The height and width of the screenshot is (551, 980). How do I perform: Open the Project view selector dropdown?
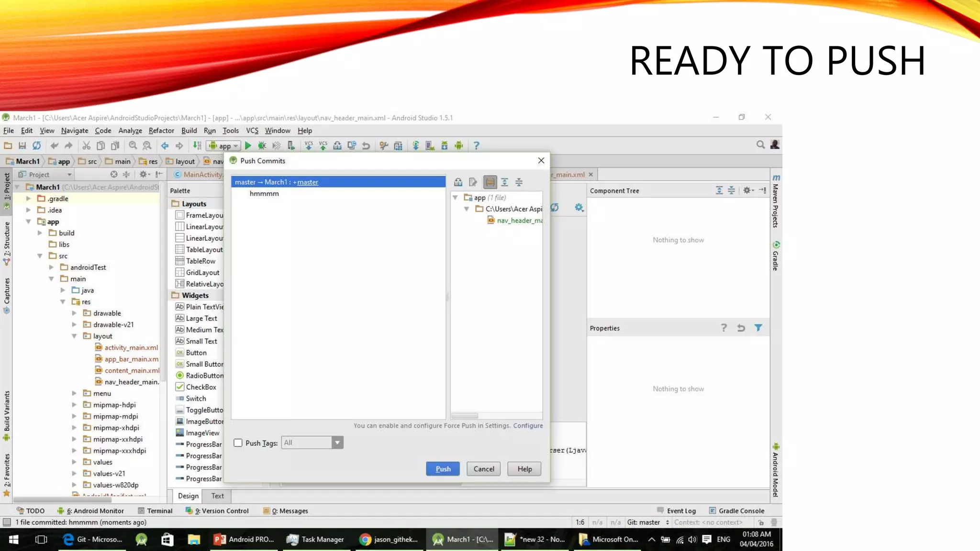[x=45, y=175]
